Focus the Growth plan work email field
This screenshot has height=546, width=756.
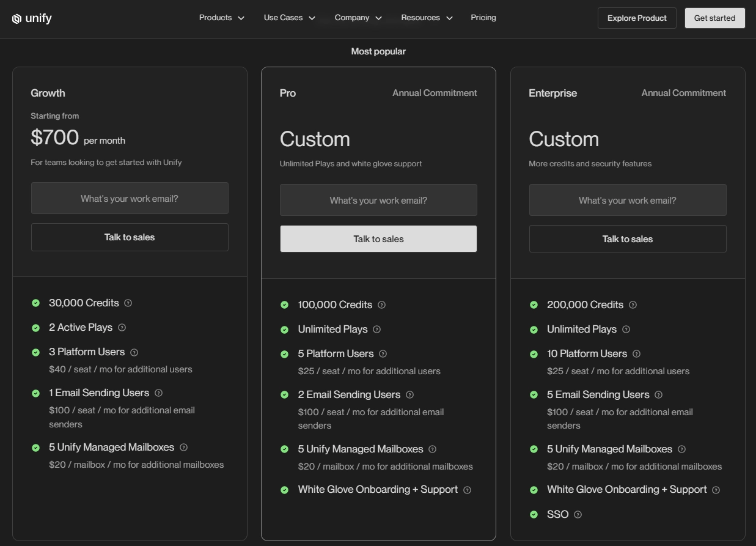130,198
